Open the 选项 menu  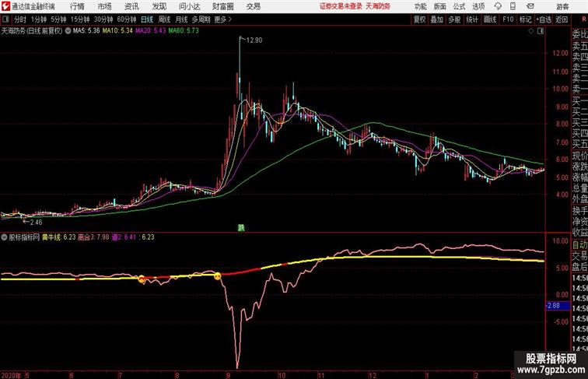pyautogui.click(x=478, y=6)
